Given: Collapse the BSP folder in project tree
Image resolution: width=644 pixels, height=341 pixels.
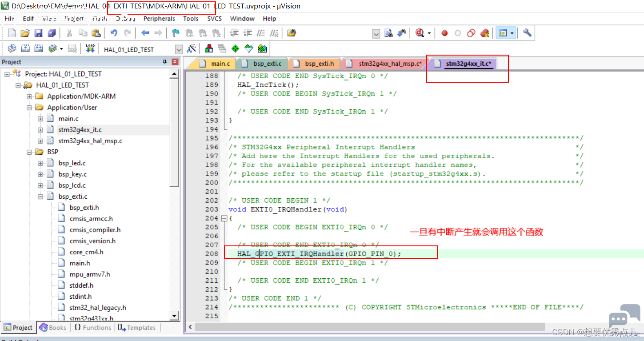Looking at the screenshot, I should [x=29, y=152].
